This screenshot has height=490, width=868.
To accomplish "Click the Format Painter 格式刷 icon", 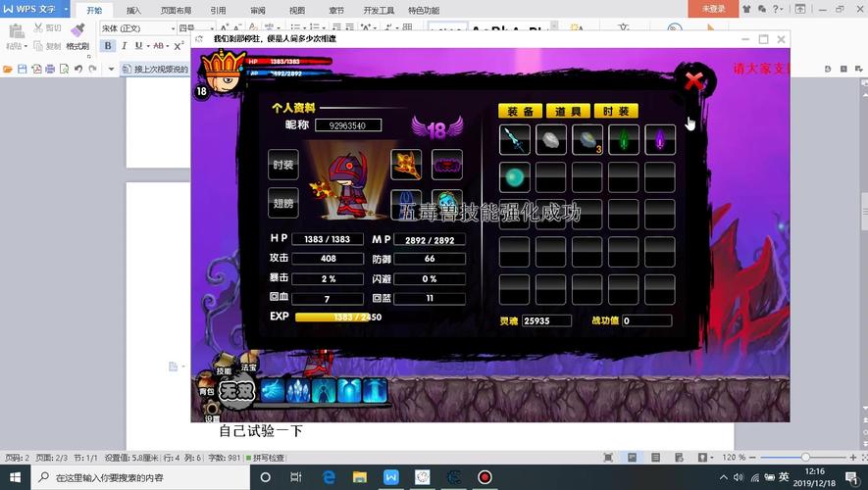I will click(77, 30).
